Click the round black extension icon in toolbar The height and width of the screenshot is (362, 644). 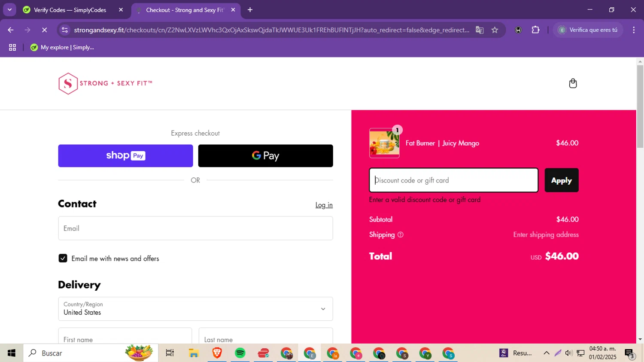click(519, 30)
